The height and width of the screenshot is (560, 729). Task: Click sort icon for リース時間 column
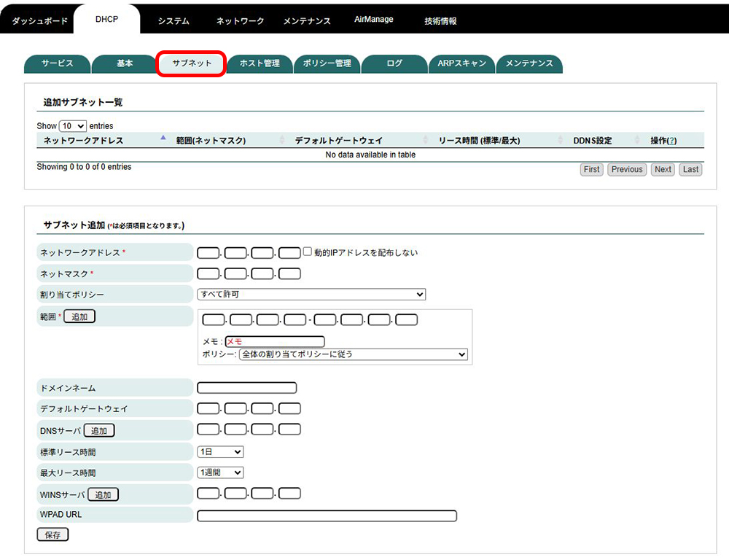point(560,140)
